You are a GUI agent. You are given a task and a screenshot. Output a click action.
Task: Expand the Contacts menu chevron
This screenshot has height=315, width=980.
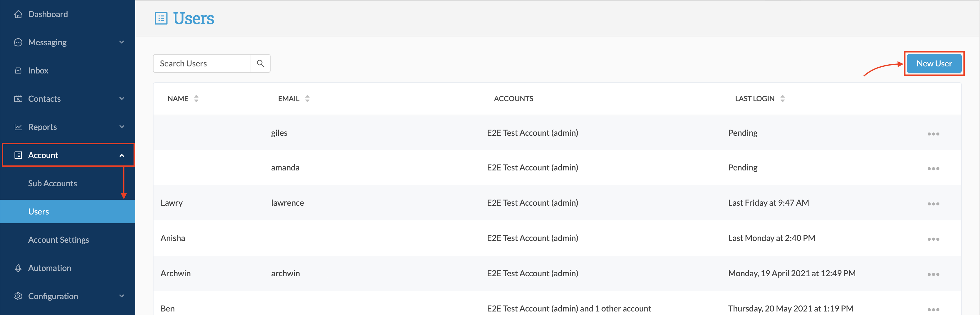[122, 98]
